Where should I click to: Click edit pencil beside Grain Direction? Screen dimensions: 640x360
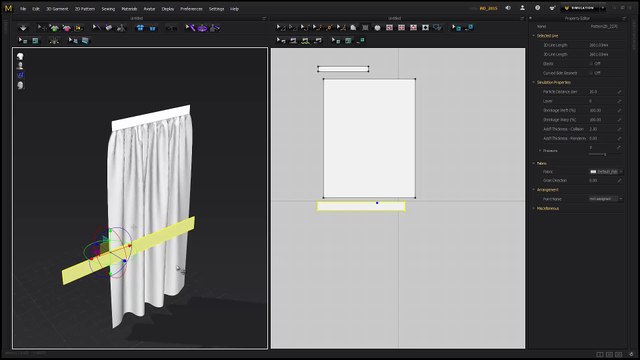click(x=619, y=180)
